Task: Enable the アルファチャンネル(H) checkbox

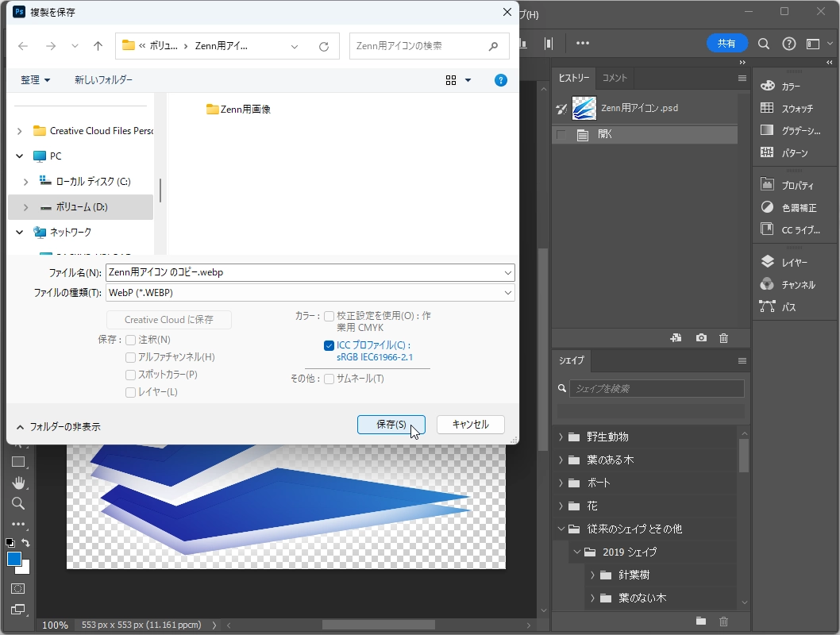Action: pyautogui.click(x=130, y=357)
